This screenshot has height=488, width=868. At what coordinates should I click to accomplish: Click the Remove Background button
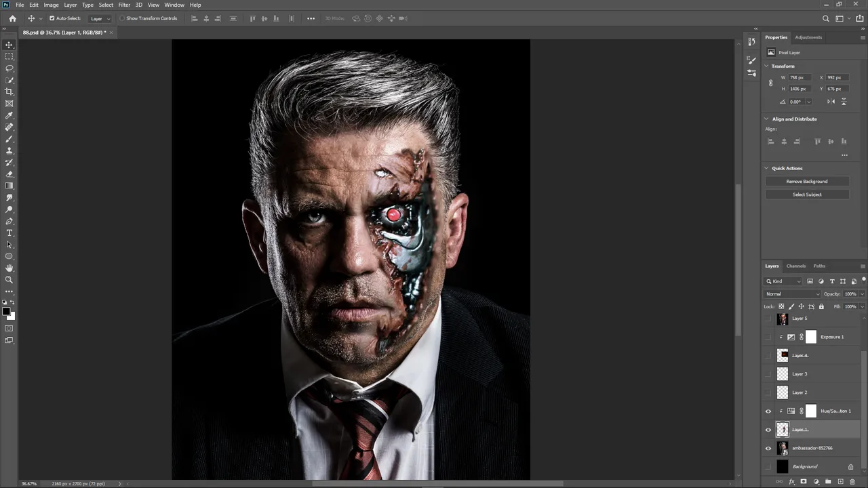[x=807, y=182]
